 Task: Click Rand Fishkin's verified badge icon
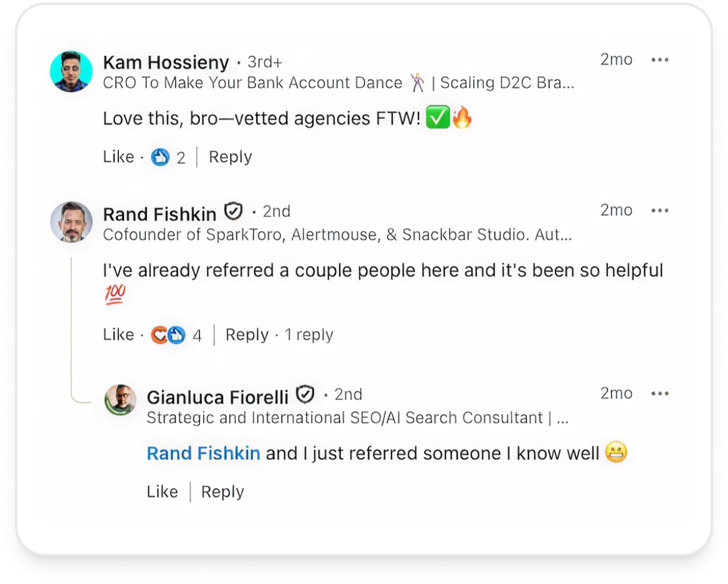(234, 212)
